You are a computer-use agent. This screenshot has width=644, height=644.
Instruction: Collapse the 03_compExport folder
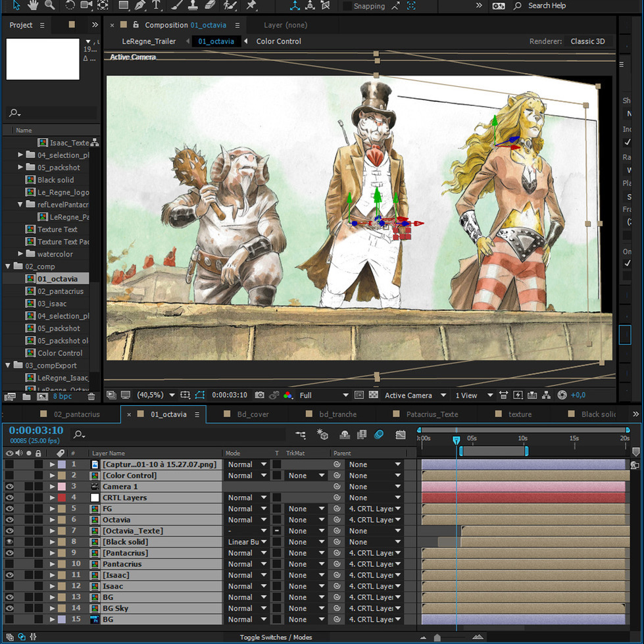coord(8,365)
